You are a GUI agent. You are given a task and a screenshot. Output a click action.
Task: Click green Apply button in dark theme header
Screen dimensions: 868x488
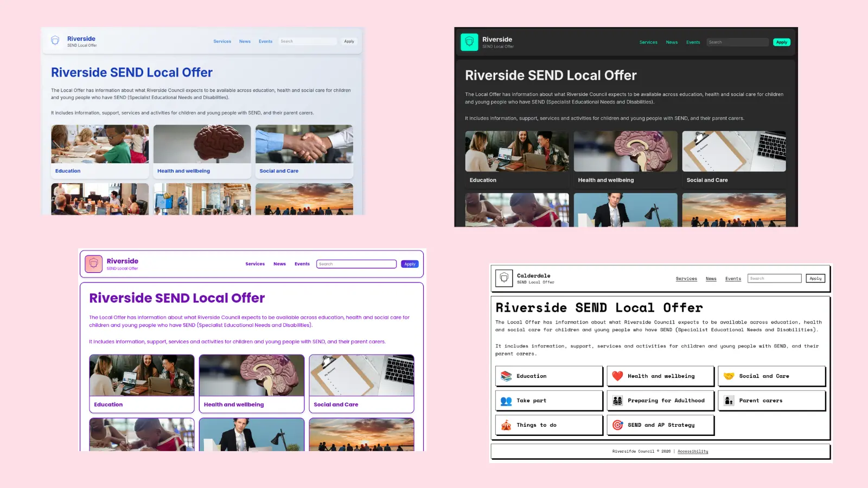pos(781,42)
